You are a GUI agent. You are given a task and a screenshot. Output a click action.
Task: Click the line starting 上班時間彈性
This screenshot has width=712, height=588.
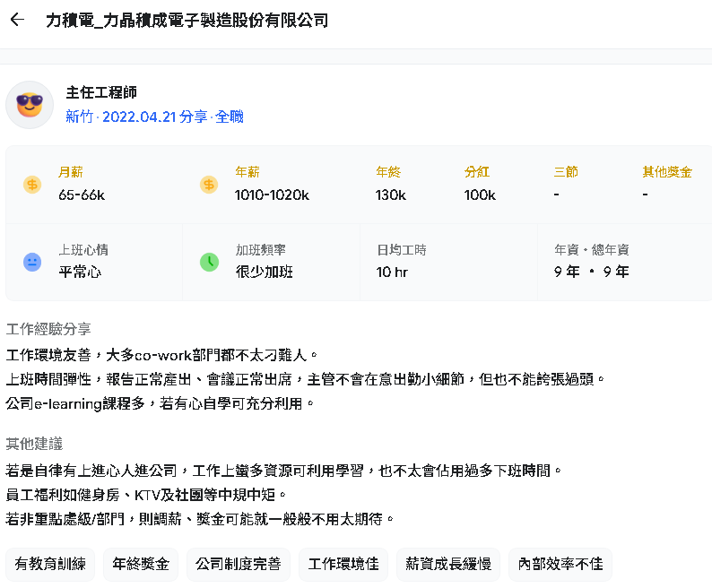point(305,379)
